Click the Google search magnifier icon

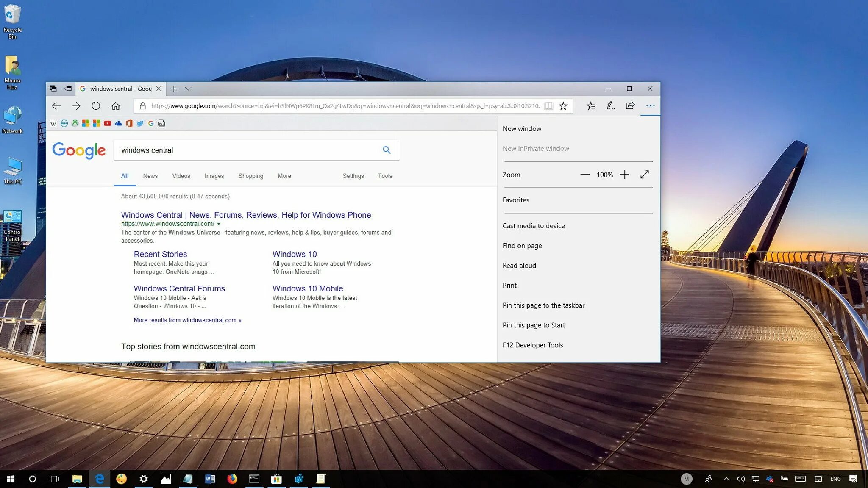tap(387, 150)
